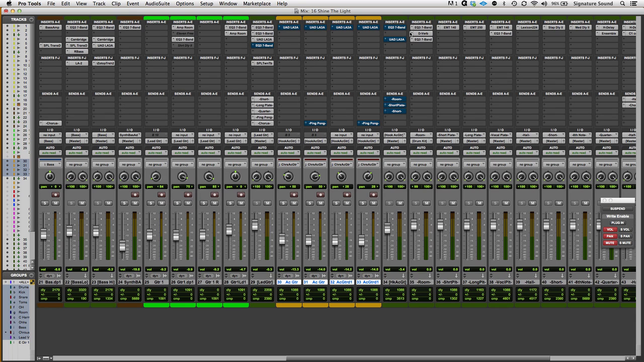Toggle VOL write enable in automation window
644x362 pixels.
[x=610, y=230]
